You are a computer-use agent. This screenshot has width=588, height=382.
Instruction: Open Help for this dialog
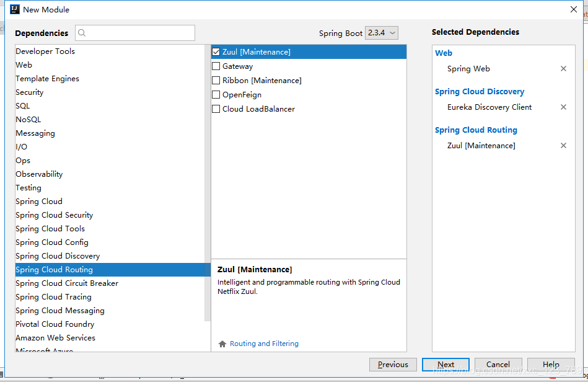click(551, 365)
